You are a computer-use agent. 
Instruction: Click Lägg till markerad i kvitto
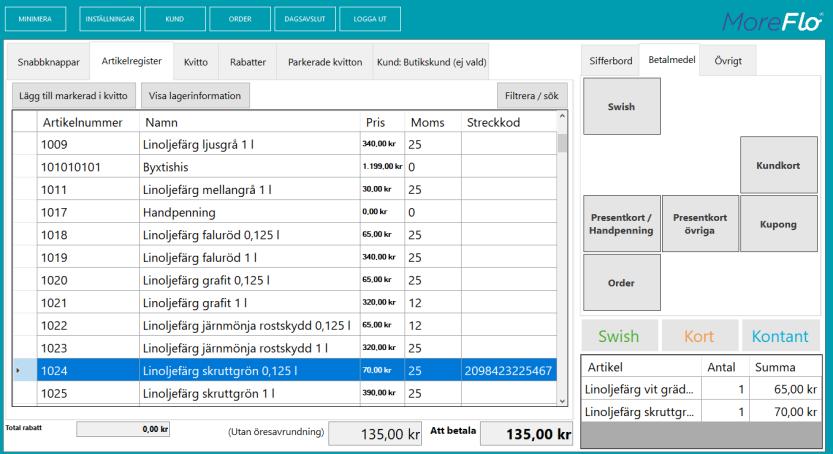(74, 96)
